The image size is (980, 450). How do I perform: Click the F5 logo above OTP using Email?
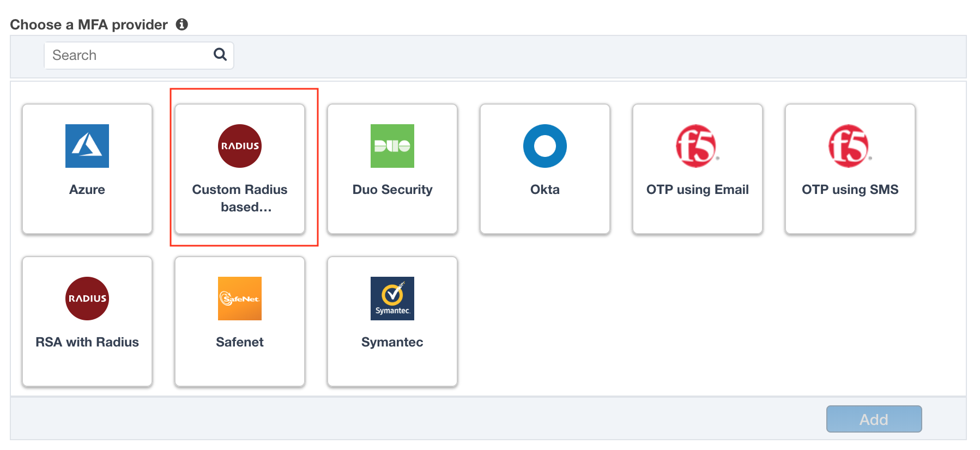click(697, 146)
